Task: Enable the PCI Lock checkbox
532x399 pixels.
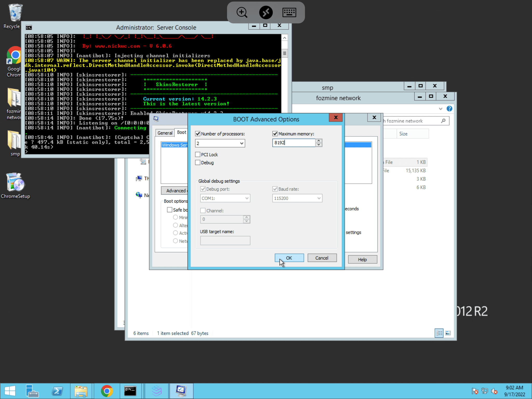Action: coord(198,154)
